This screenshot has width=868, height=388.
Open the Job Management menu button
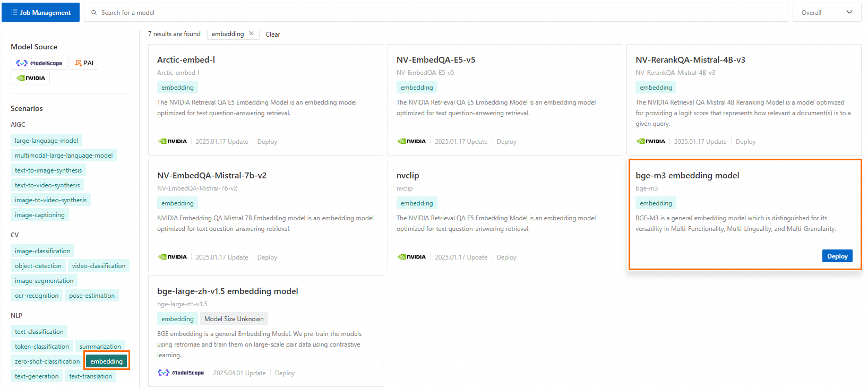[x=40, y=12]
